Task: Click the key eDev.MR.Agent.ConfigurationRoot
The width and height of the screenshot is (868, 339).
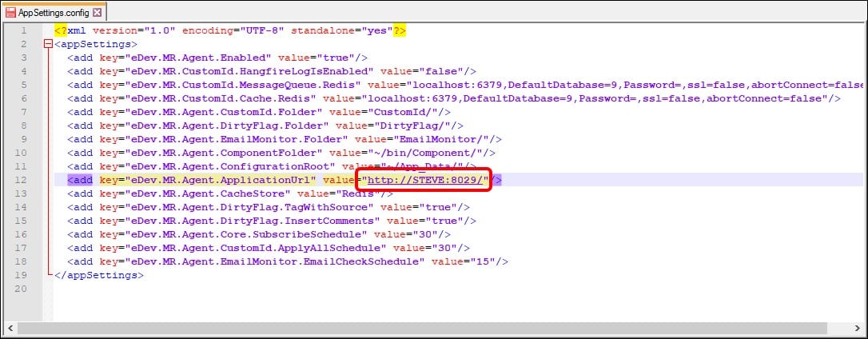Action: (x=232, y=166)
